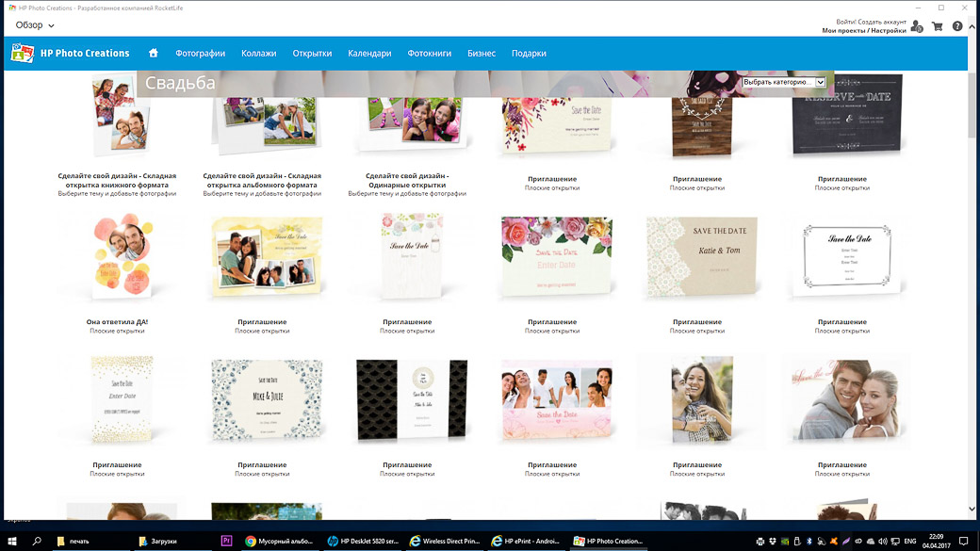Screen dimensions: 980x551
Task: Pick the pink group-photo Save the Date card
Action: click(557, 399)
